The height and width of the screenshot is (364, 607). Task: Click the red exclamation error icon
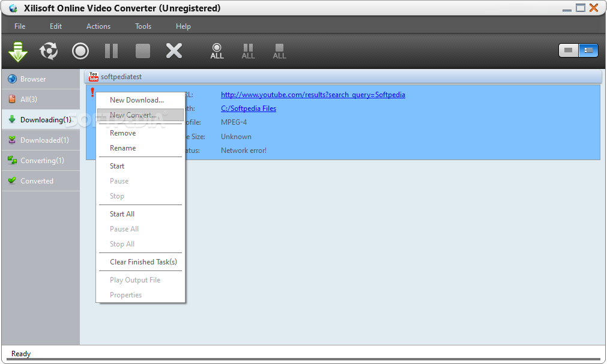[x=92, y=92]
